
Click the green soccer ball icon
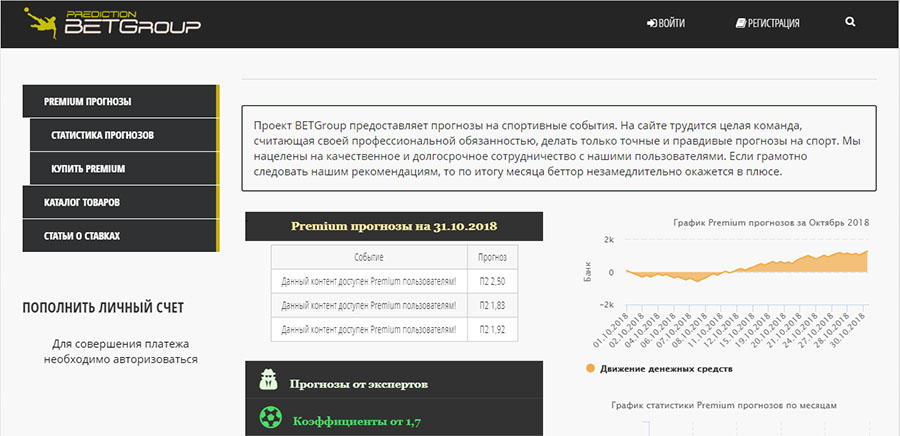pyautogui.click(x=269, y=417)
